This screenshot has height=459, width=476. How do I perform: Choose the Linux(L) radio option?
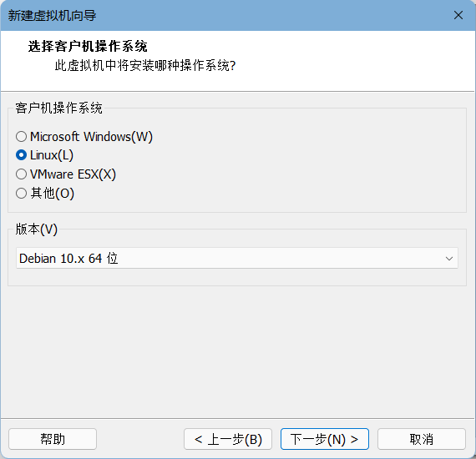coord(21,155)
